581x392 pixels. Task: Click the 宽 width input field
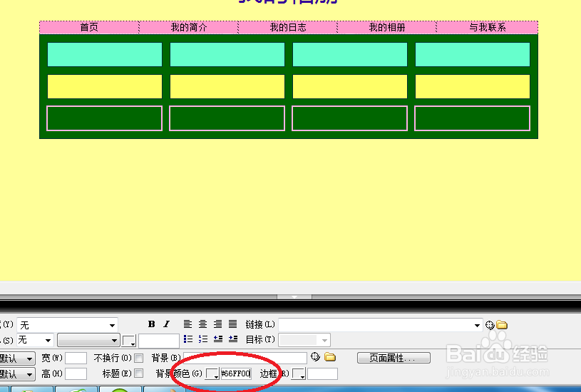(76, 359)
